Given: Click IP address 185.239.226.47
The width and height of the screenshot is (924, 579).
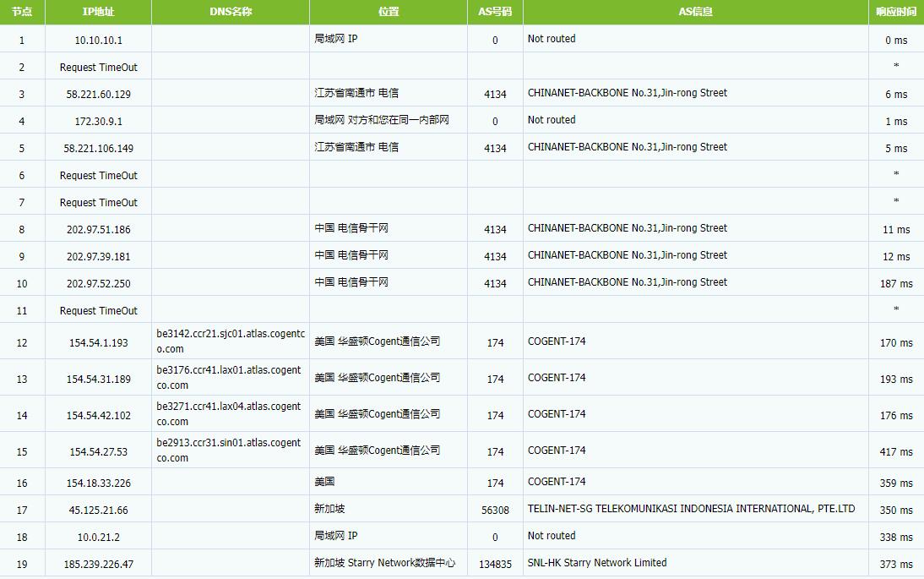Looking at the screenshot, I should (x=98, y=564).
